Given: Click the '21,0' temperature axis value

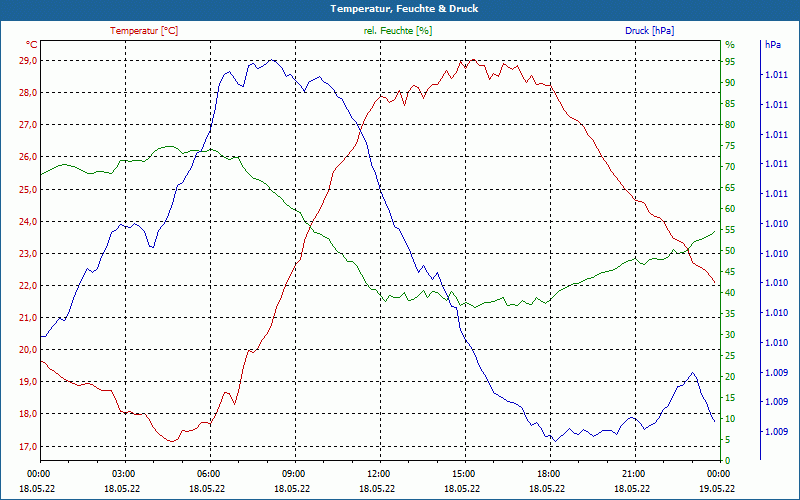Looking at the screenshot, I should coord(28,318).
